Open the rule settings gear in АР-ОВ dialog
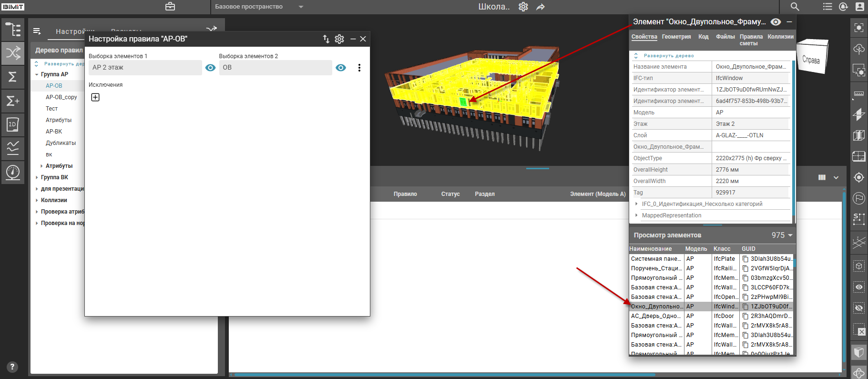Viewport: 868px width, 379px height. pyautogui.click(x=339, y=39)
